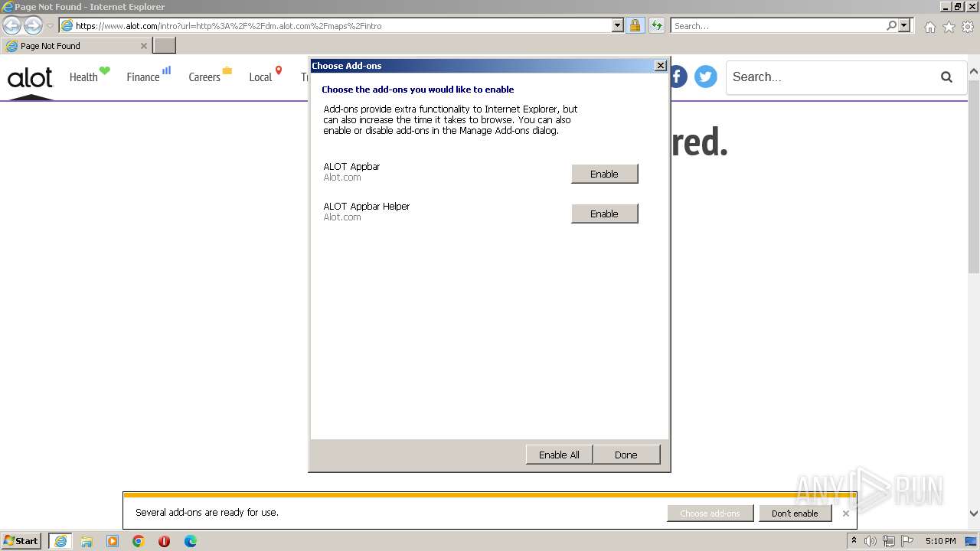Click Internet Explorer taskbar icon
Screen dimensions: 980x551
[x=60, y=541]
